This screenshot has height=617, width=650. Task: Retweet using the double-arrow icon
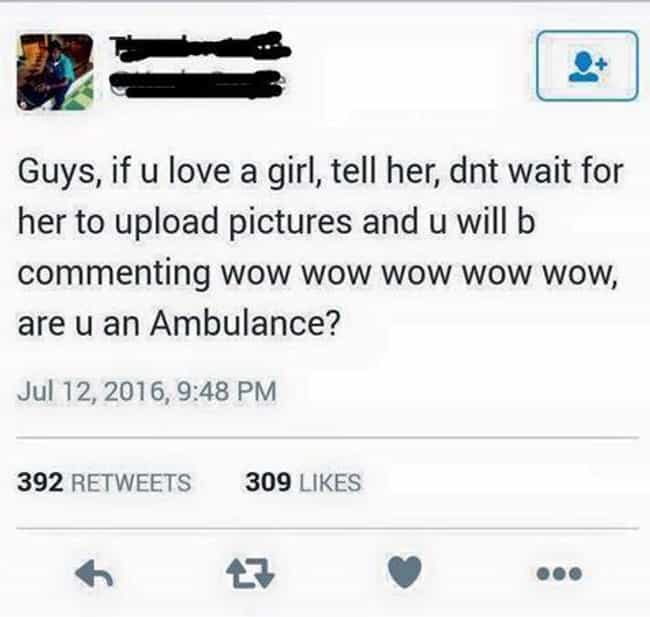coord(250,573)
